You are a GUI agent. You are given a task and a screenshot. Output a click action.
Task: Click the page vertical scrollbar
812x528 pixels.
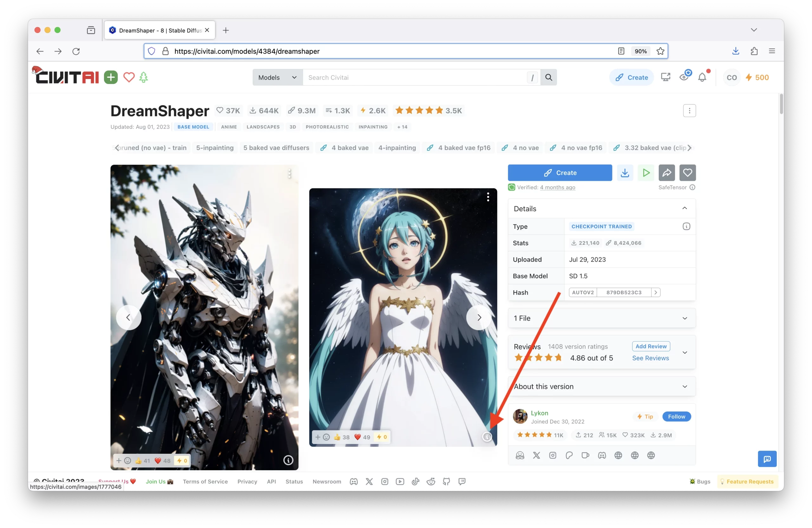[x=781, y=104]
